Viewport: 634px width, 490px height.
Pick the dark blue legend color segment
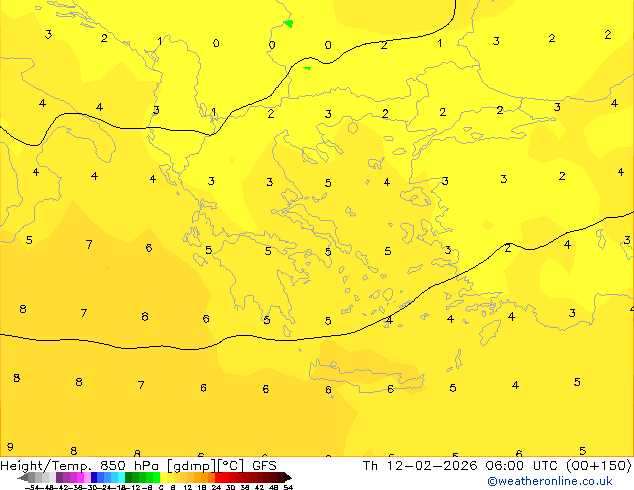94,477
